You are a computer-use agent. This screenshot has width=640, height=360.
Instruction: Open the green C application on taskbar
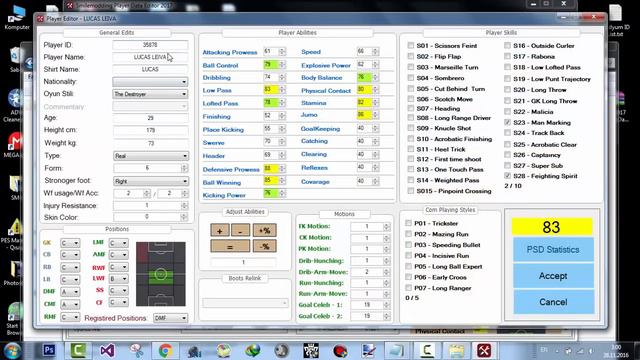coord(78,350)
